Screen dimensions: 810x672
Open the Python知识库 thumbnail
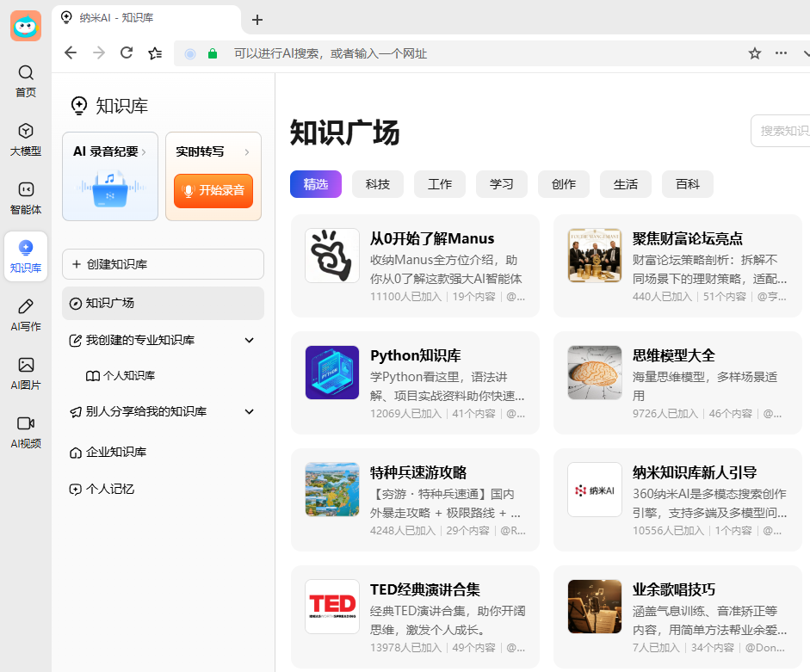332,373
